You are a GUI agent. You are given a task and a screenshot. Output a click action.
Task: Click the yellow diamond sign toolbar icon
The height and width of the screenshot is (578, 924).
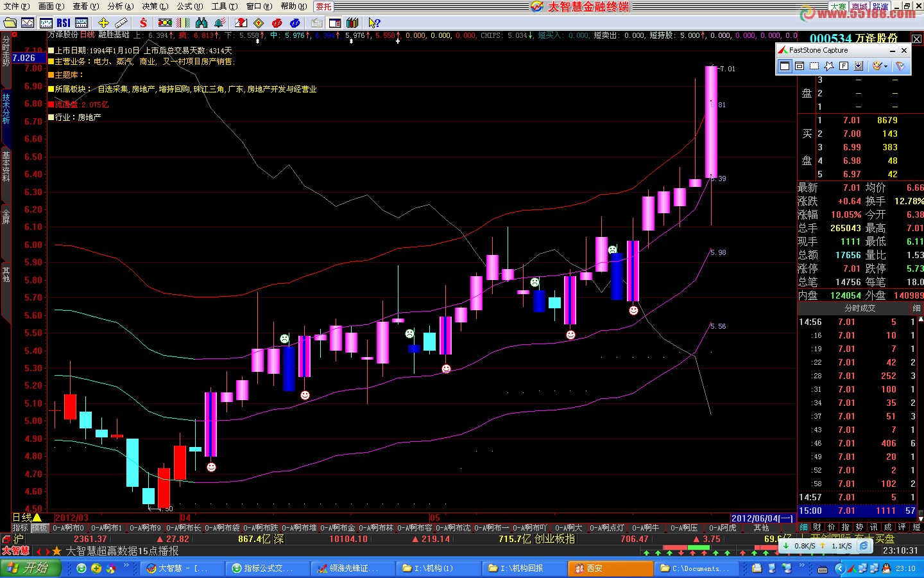point(259,23)
